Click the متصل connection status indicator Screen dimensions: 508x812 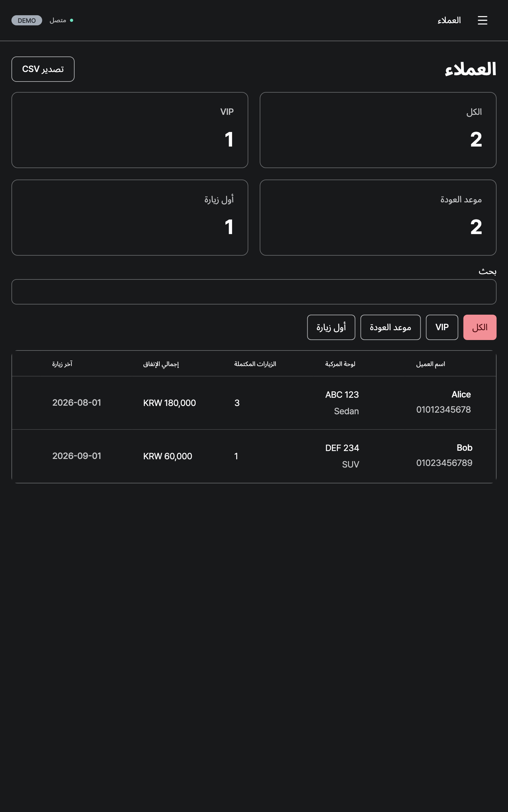point(62,21)
